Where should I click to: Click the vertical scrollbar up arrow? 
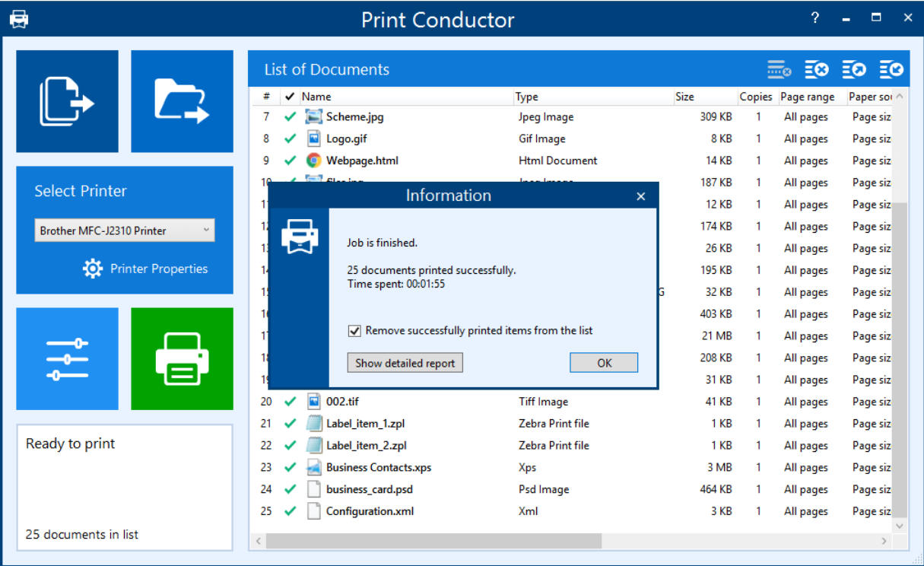pos(900,97)
